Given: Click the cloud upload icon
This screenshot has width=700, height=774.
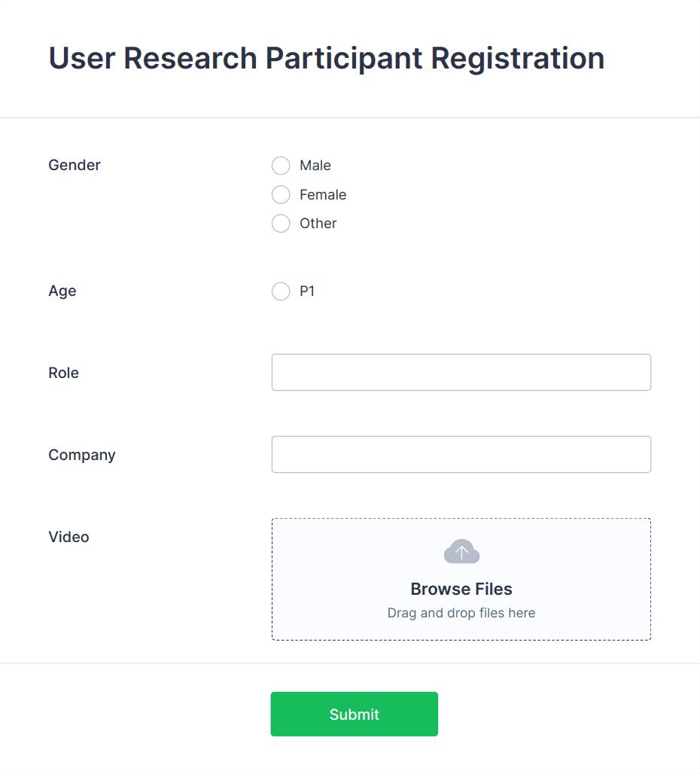Looking at the screenshot, I should [461, 550].
